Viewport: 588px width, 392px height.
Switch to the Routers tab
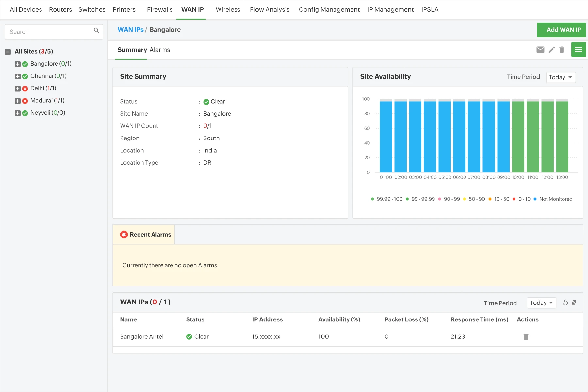point(60,9)
